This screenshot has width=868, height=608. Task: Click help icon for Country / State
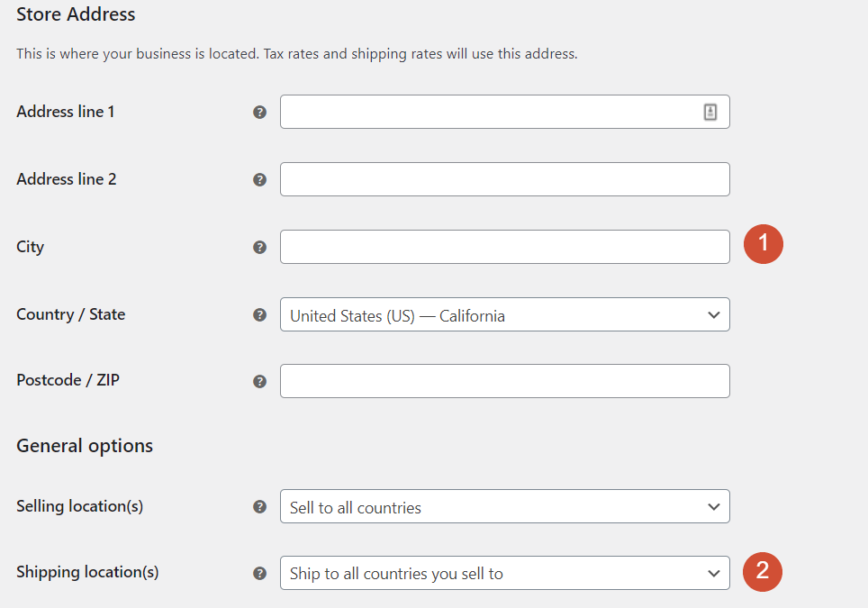[x=259, y=314]
